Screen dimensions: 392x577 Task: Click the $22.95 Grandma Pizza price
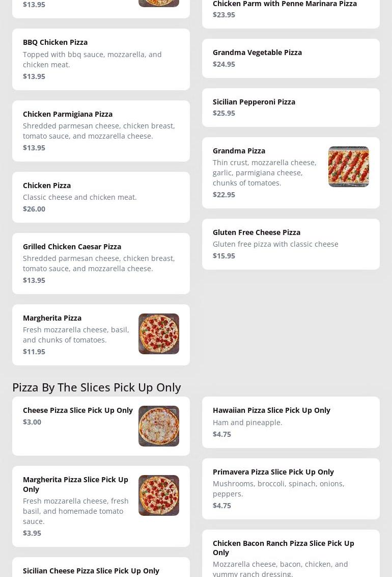(x=224, y=195)
